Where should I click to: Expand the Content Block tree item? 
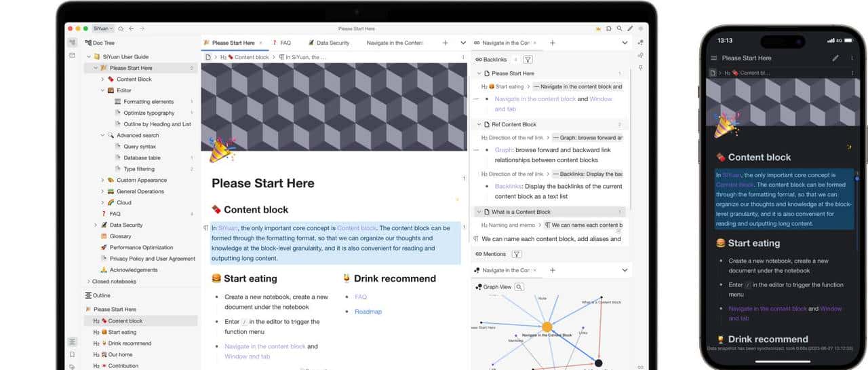(x=103, y=79)
